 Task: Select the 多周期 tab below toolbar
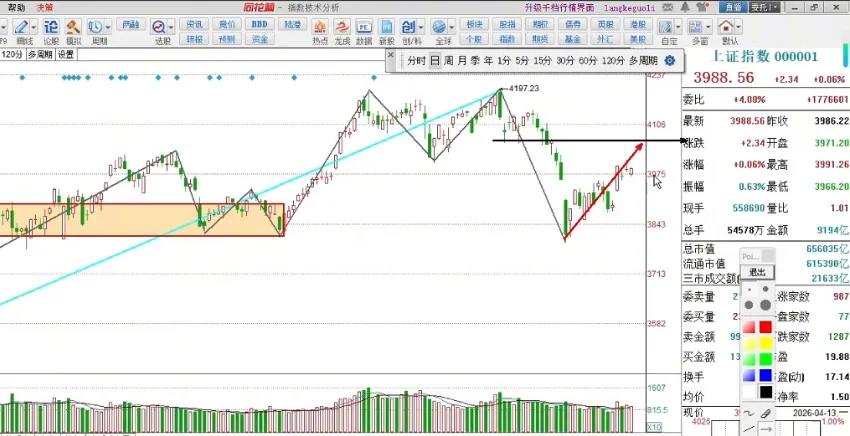(x=41, y=54)
